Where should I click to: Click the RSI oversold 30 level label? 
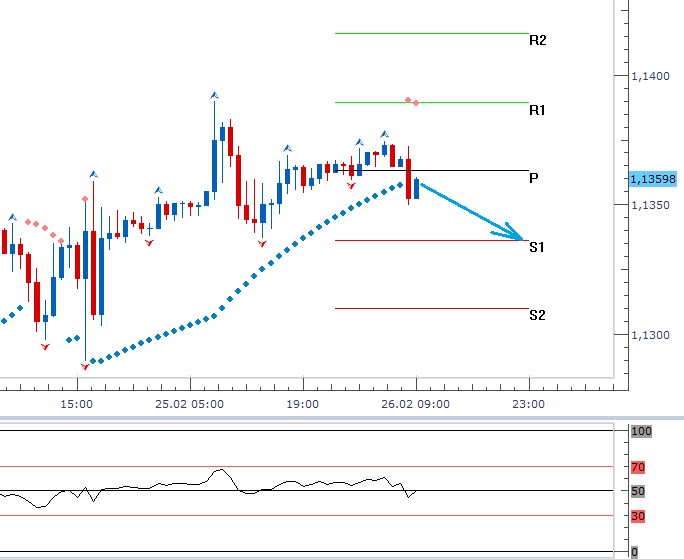click(638, 516)
